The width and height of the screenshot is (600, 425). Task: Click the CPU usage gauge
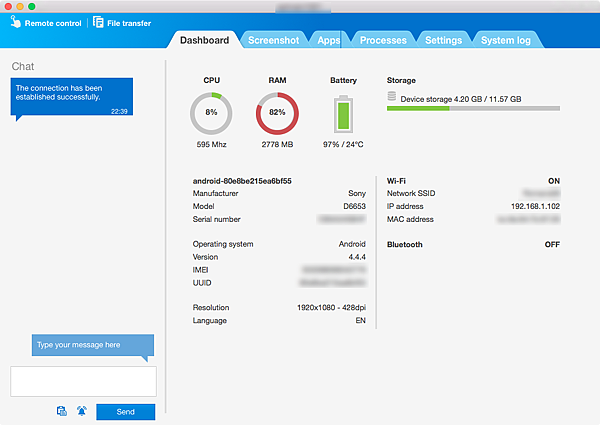pyautogui.click(x=211, y=113)
